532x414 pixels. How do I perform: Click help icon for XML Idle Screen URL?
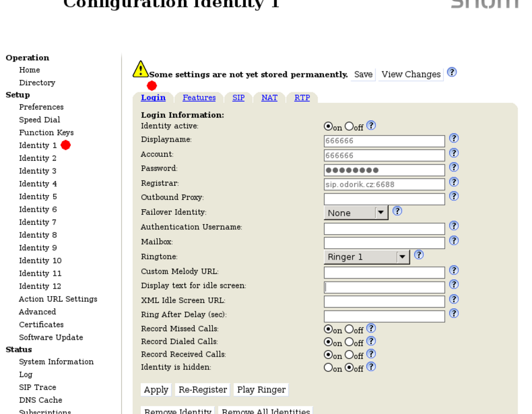click(454, 299)
